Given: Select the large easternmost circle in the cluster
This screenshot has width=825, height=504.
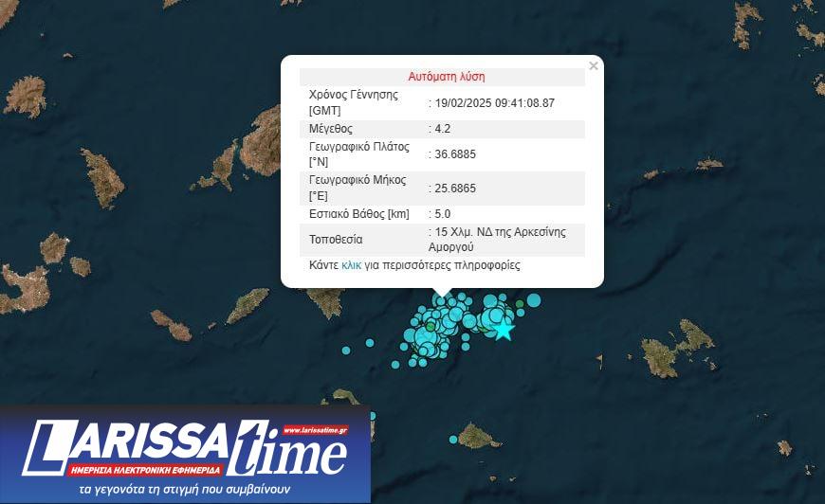Looking at the screenshot, I should [x=534, y=300].
